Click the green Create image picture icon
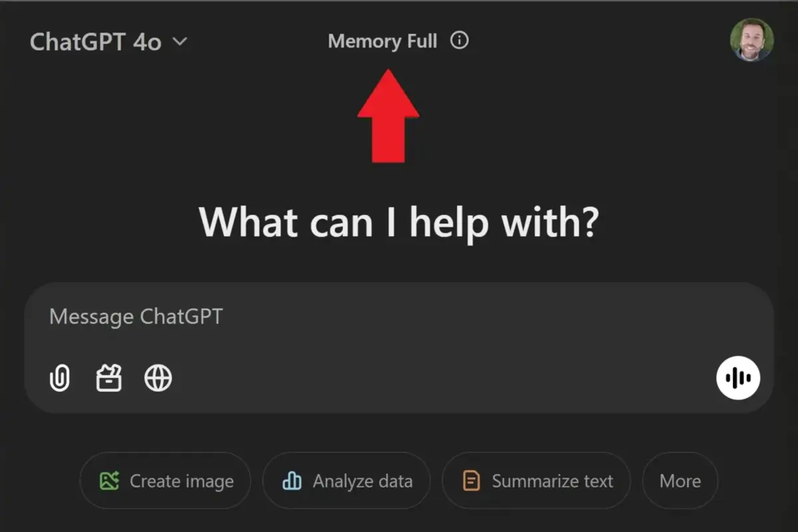 (109, 481)
